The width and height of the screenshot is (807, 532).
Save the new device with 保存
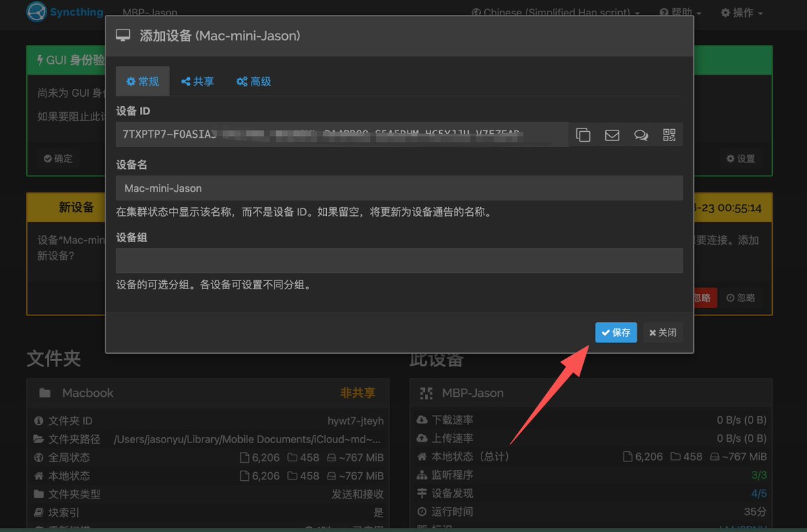[616, 332]
